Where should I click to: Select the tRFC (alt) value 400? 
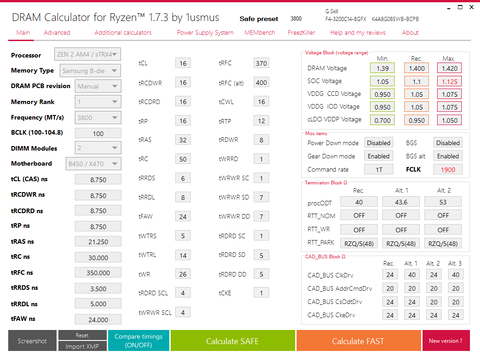tap(261, 82)
